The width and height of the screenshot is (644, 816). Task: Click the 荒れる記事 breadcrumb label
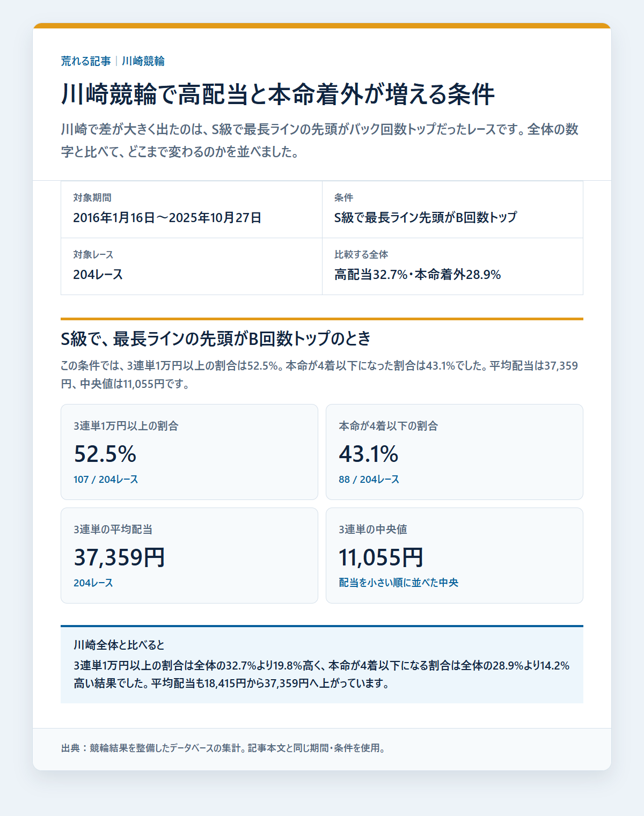[x=86, y=61]
